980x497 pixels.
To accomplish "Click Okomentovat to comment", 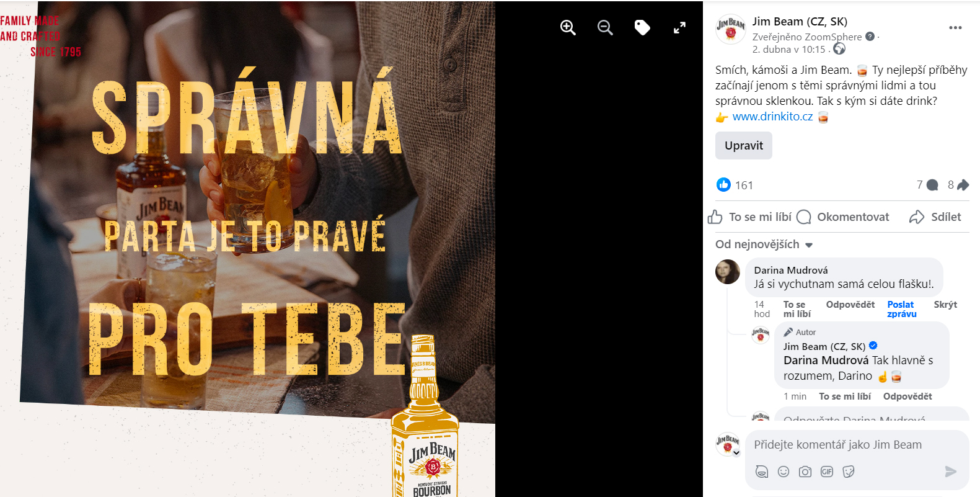I will point(843,217).
